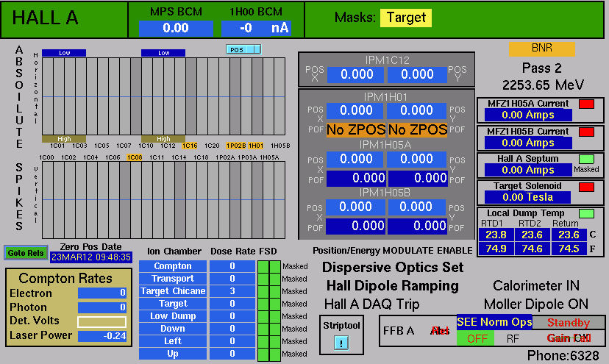Click the Calorimeter IN status text

[x=536, y=286]
